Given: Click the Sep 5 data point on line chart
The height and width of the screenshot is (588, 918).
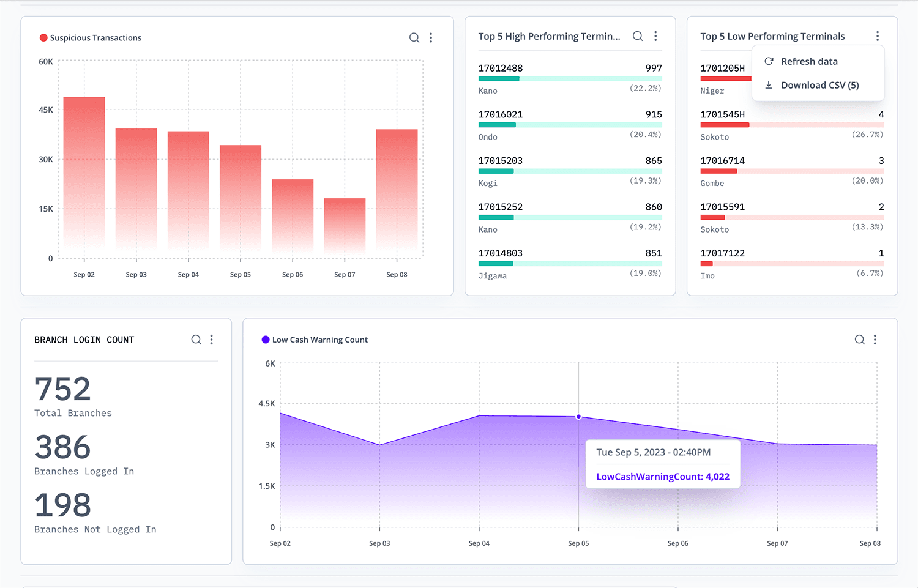Looking at the screenshot, I should (578, 417).
